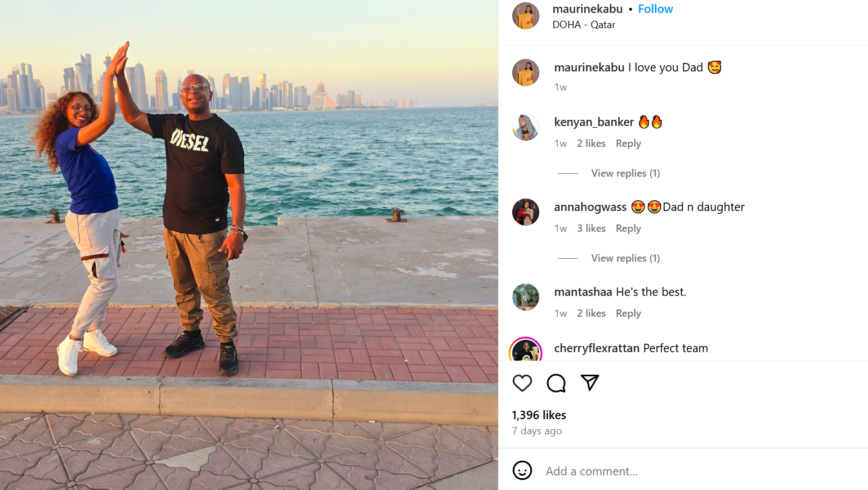The image size is (868, 490).
Task: View cherryflexrattan's story ring avatar
Action: (x=526, y=350)
